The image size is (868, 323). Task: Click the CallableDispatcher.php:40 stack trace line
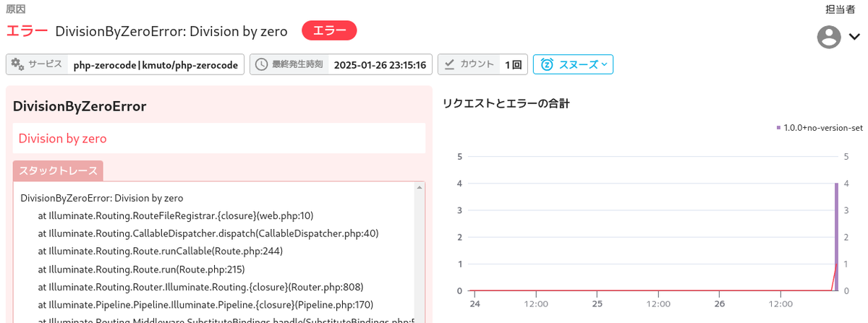click(x=208, y=233)
